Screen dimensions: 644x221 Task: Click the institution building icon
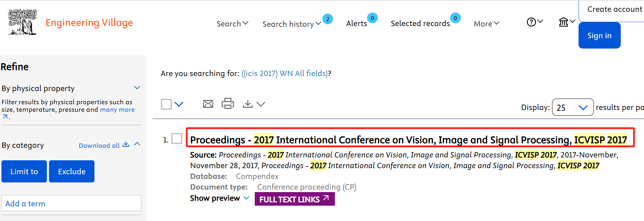563,22
